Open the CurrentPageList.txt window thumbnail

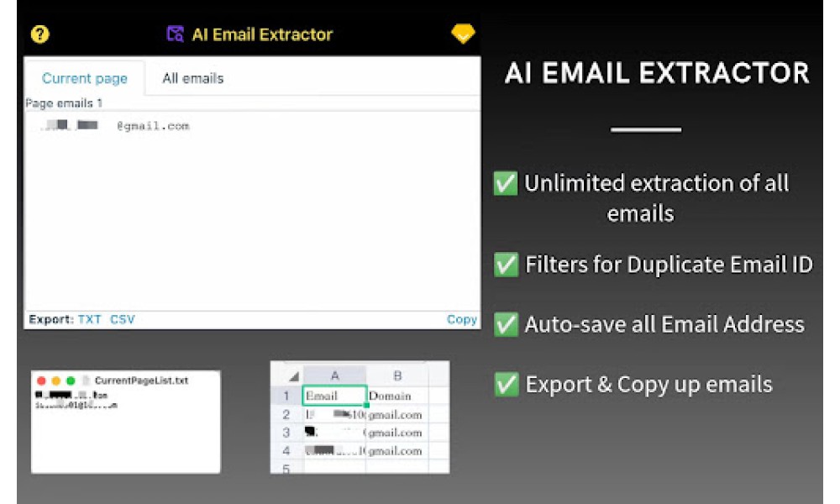tap(126, 422)
